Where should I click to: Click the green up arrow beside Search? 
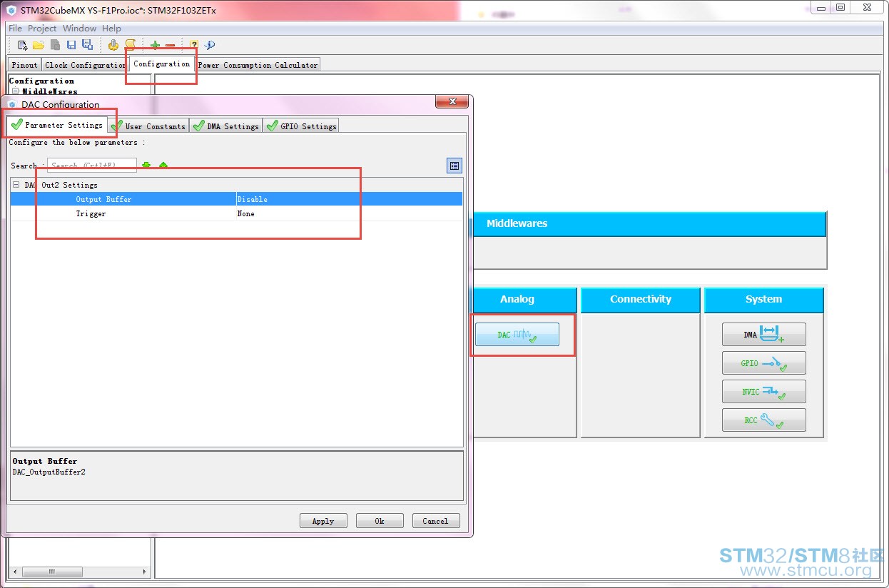(163, 166)
